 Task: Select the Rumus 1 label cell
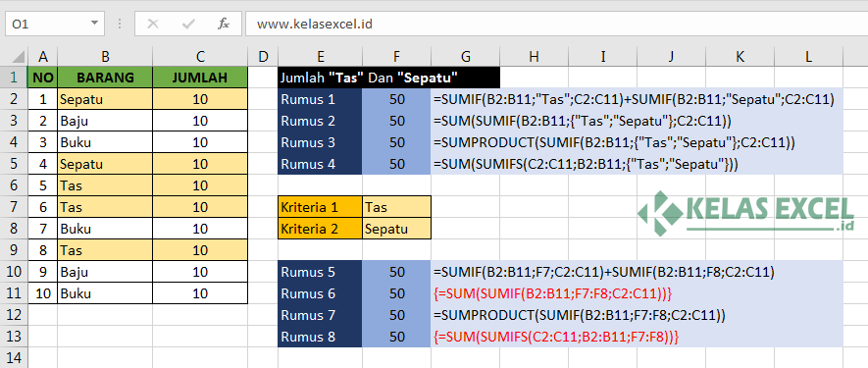[x=320, y=99]
